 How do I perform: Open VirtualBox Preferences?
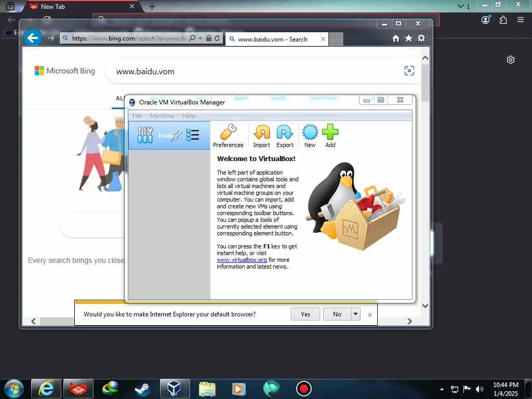coord(228,136)
